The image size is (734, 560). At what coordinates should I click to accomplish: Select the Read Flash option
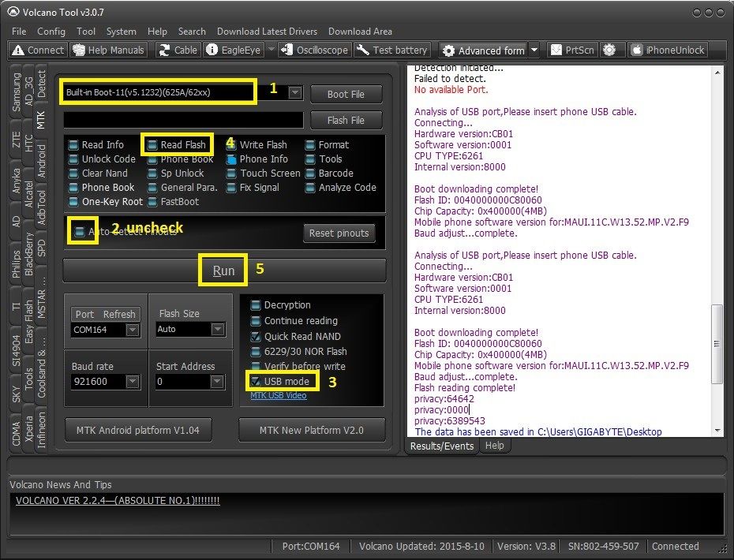point(152,145)
